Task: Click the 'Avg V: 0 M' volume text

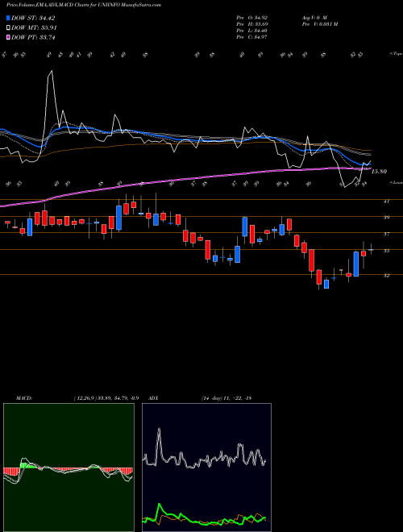Action: (x=314, y=17)
